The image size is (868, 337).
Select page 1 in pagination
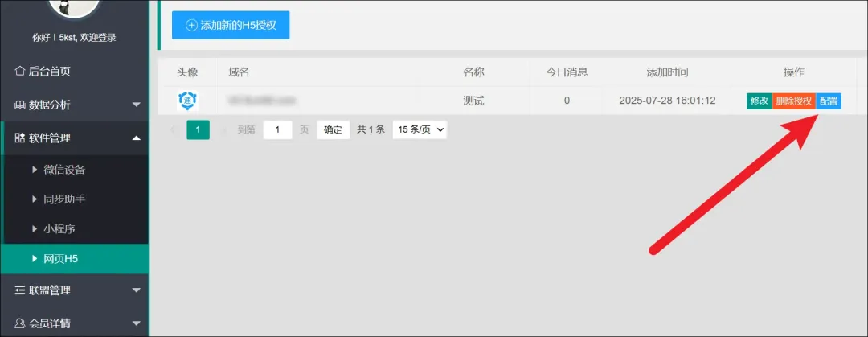199,129
